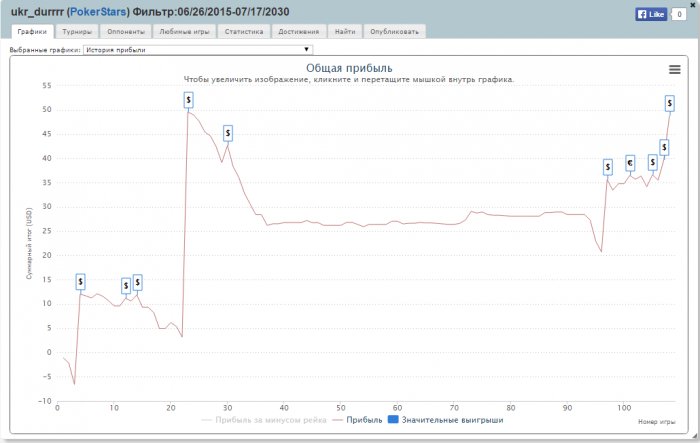
Task: Click the dollar flag marker near game 30
Action: click(228, 133)
